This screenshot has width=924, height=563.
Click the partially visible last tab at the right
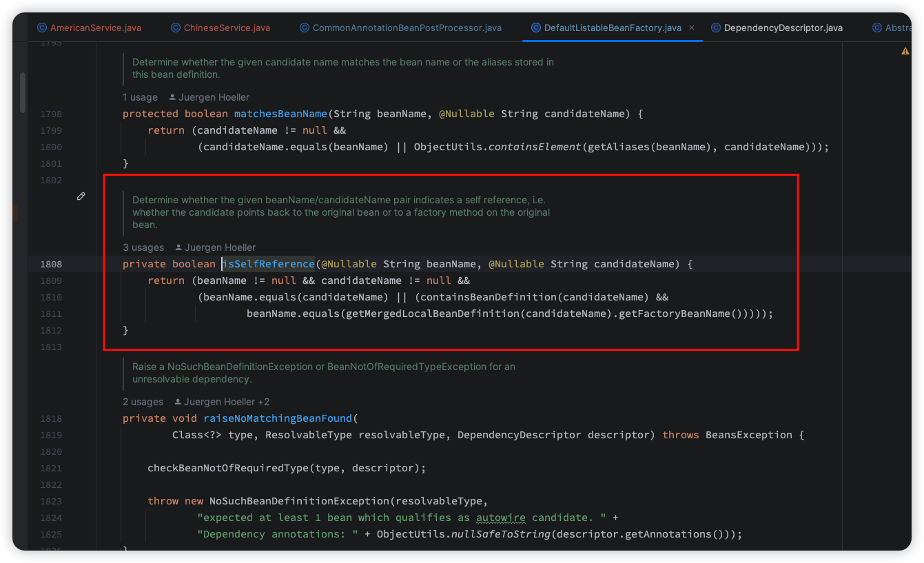pyautogui.click(x=891, y=28)
